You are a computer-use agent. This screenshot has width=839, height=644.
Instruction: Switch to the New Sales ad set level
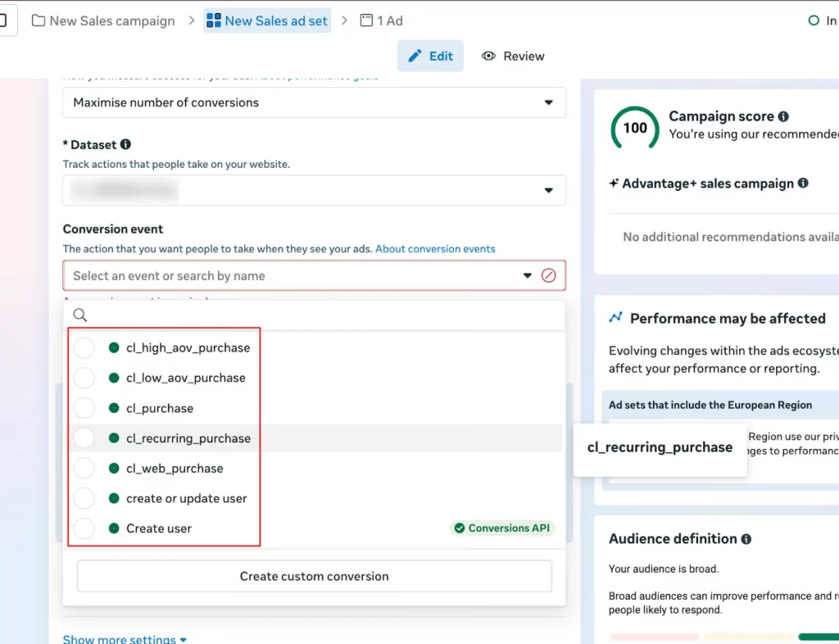click(267, 20)
